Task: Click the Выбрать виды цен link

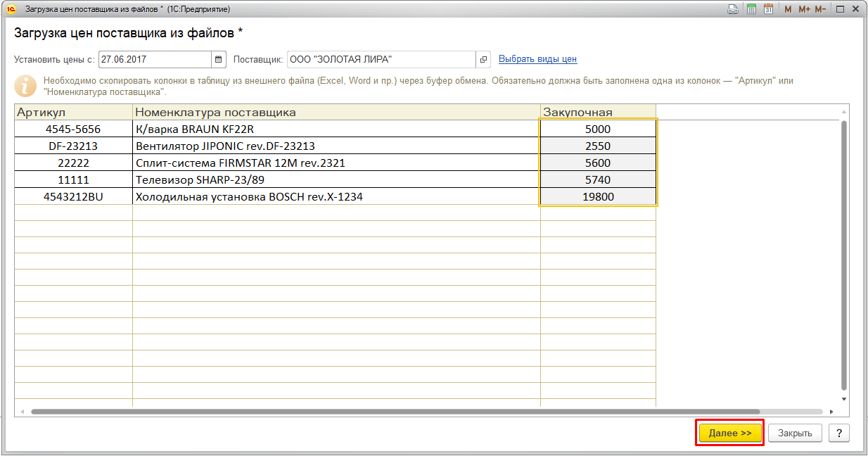Action: (x=537, y=59)
